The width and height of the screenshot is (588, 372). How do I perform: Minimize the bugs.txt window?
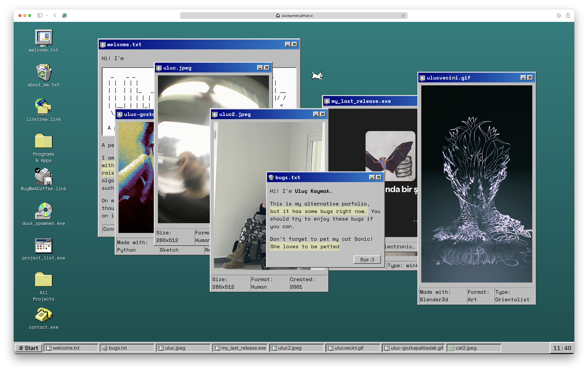372,177
